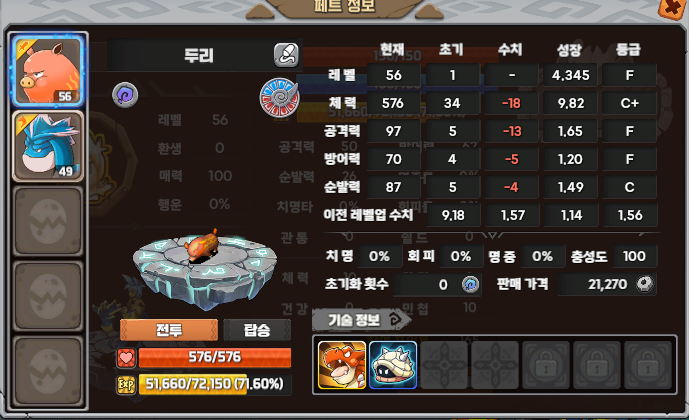The width and height of the screenshot is (689, 420).
Task: Click the red heart HP icon
Action: coord(126,358)
